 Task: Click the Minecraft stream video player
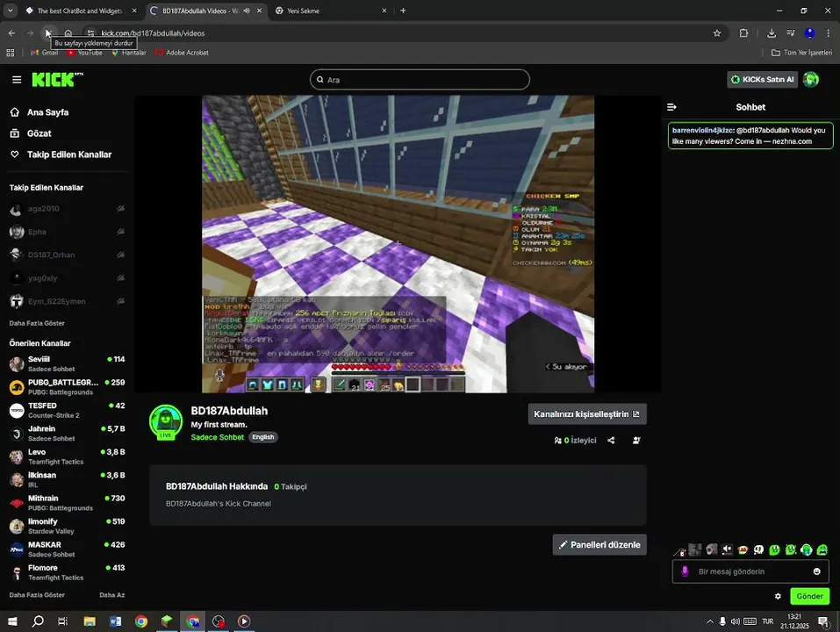pyautogui.click(x=398, y=244)
